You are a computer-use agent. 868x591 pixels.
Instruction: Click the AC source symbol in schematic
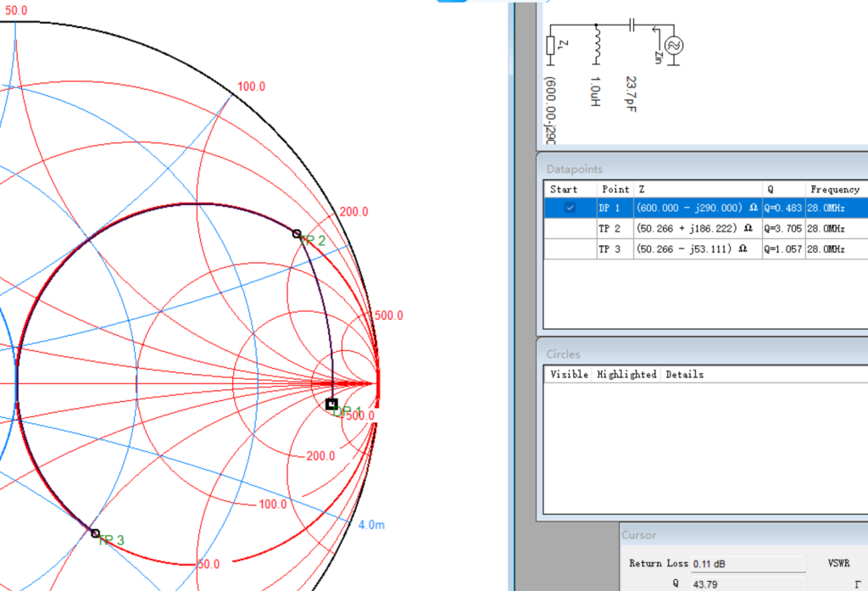tap(674, 46)
